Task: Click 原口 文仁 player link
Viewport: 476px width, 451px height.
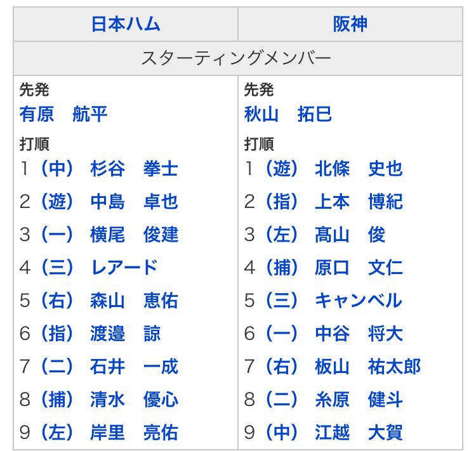Action: [359, 268]
